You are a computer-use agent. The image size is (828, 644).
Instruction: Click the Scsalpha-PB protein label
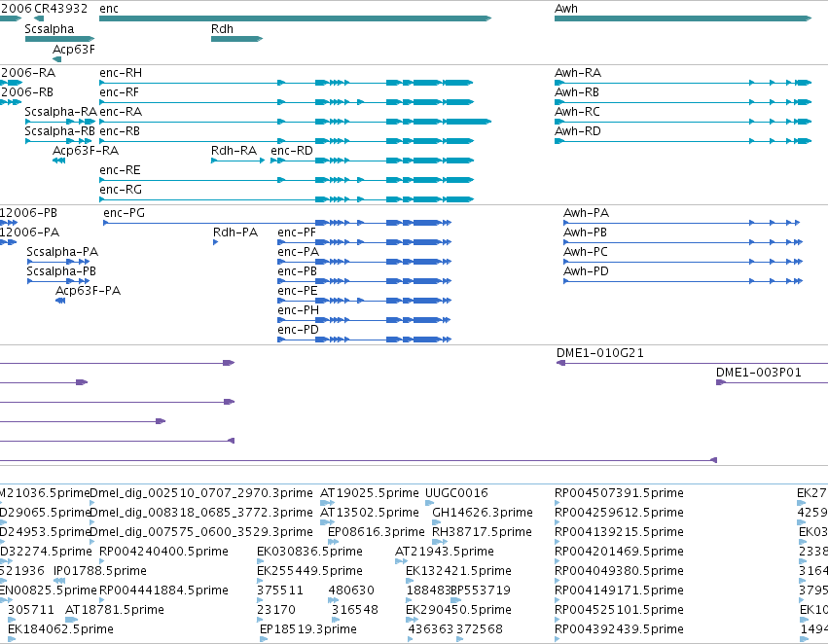point(61,271)
